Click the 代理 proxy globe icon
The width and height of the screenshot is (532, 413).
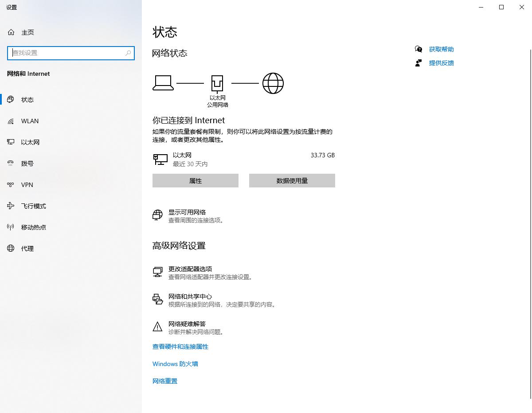[11, 249]
